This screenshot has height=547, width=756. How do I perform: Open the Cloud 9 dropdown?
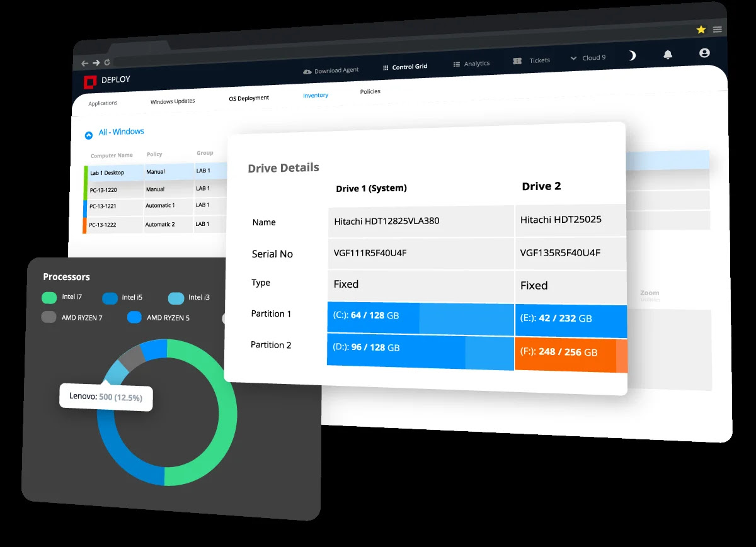point(588,58)
